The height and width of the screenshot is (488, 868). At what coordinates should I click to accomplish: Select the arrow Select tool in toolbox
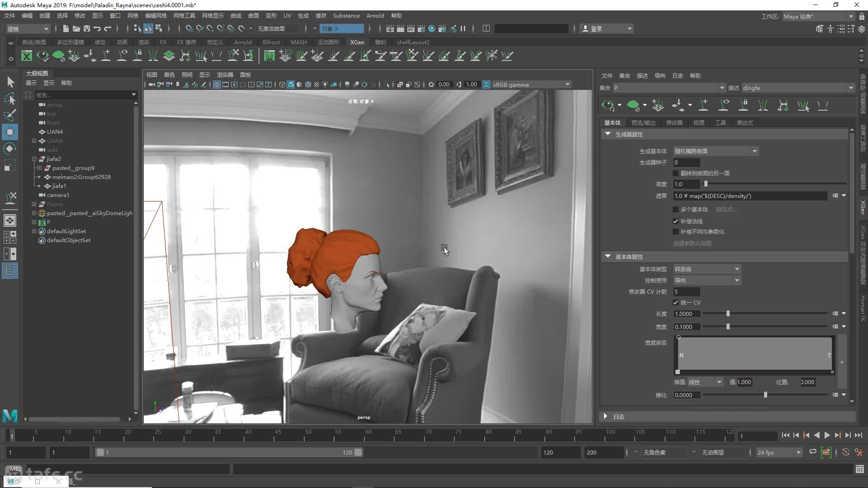pos(10,82)
